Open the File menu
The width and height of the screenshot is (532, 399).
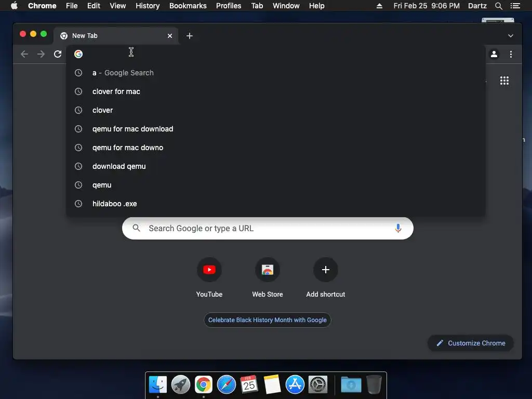point(72,6)
